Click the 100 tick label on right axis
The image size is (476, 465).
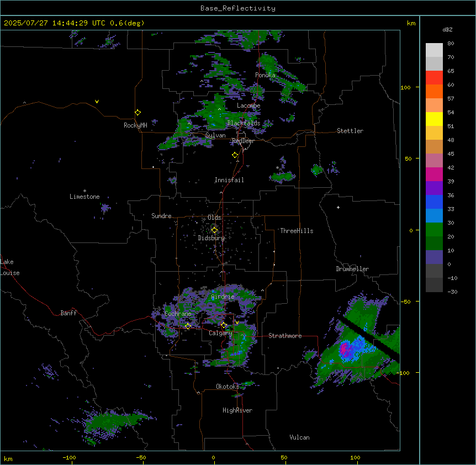(x=405, y=87)
